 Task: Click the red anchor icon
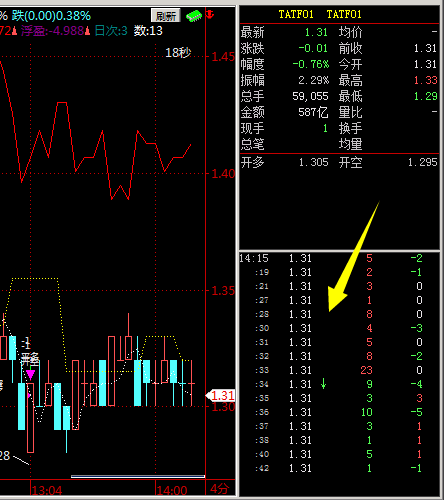[x=210, y=15]
